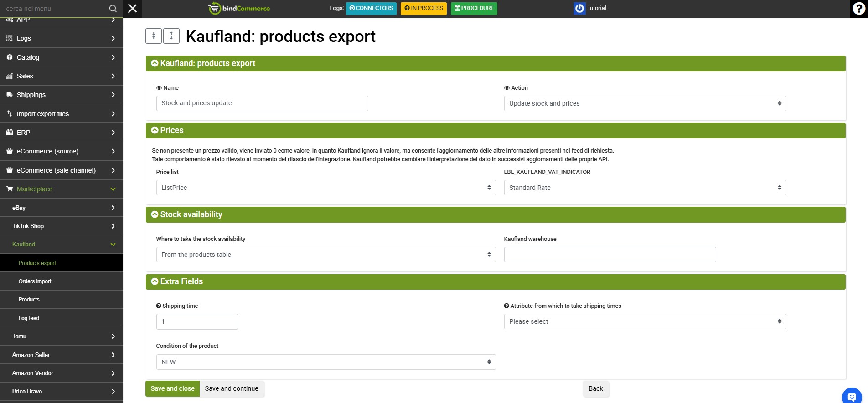868x403 pixels.
Task: Focus the Name input field
Action: (x=262, y=103)
